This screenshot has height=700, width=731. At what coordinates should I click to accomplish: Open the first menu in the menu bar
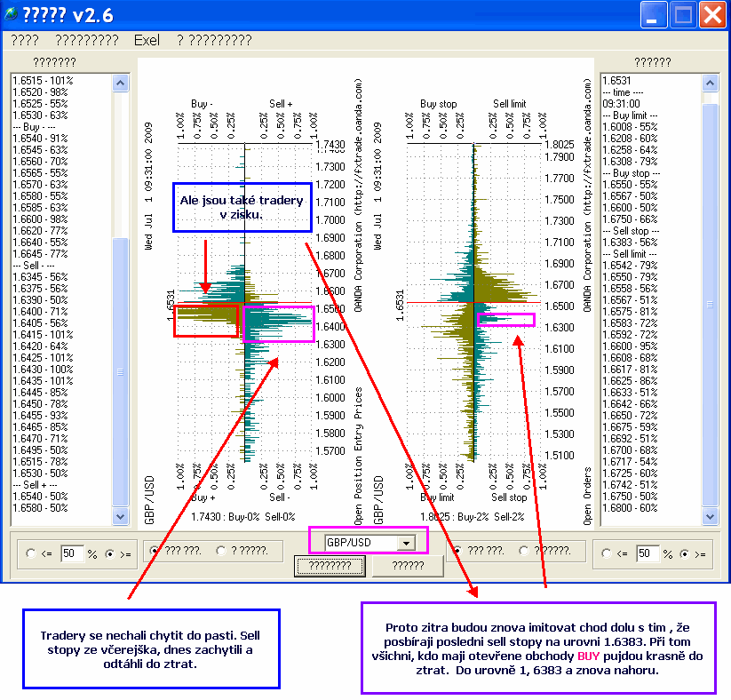(25, 41)
